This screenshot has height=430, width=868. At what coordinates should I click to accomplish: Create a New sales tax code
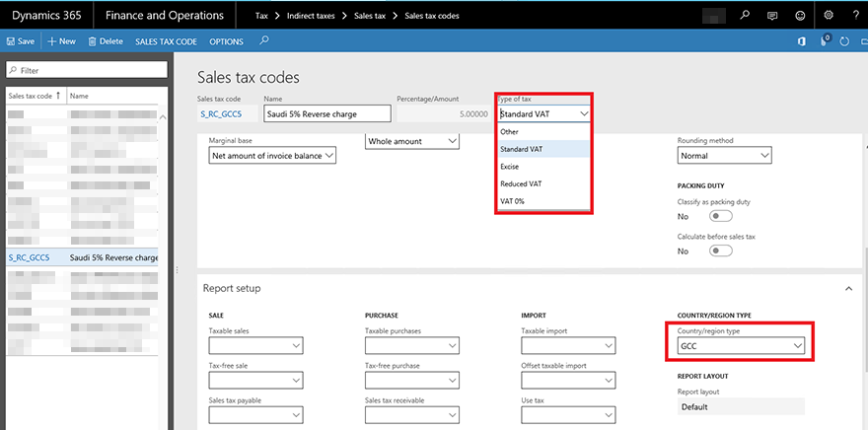click(x=61, y=41)
